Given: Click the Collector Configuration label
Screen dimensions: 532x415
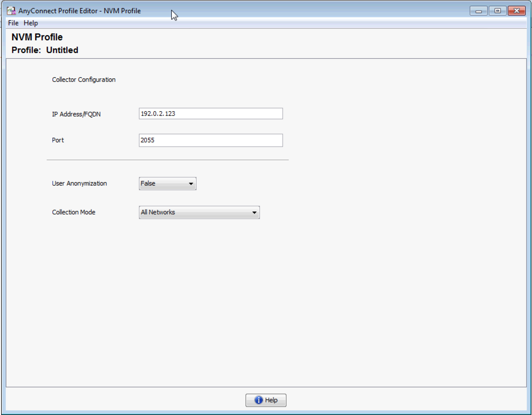Looking at the screenshot, I should coord(84,80).
